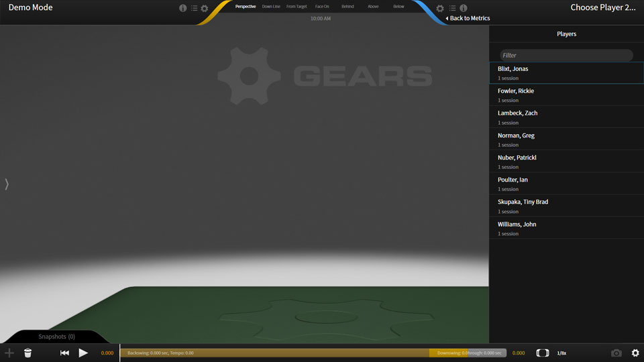This screenshot has width=644, height=362.
Task: Click the Backswing timeline segment
Action: pyautogui.click(x=275, y=353)
